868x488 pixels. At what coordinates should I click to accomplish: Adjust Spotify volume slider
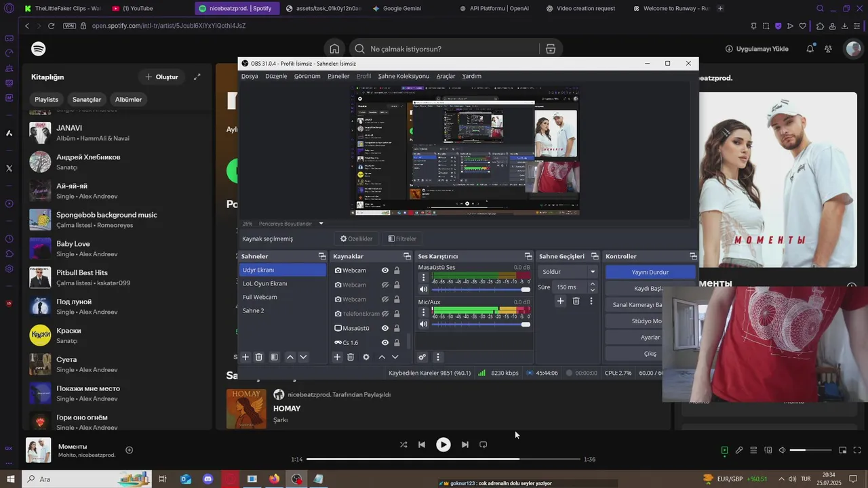[x=810, y=450]
